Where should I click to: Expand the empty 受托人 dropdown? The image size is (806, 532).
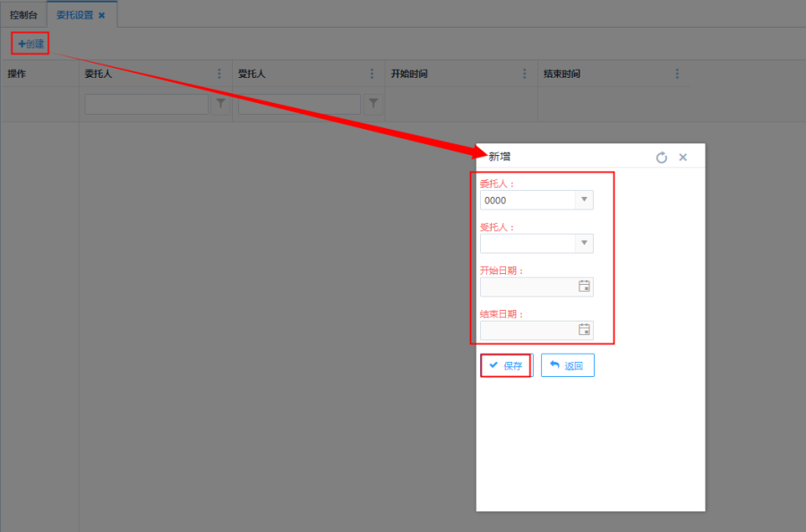[584, 243]
